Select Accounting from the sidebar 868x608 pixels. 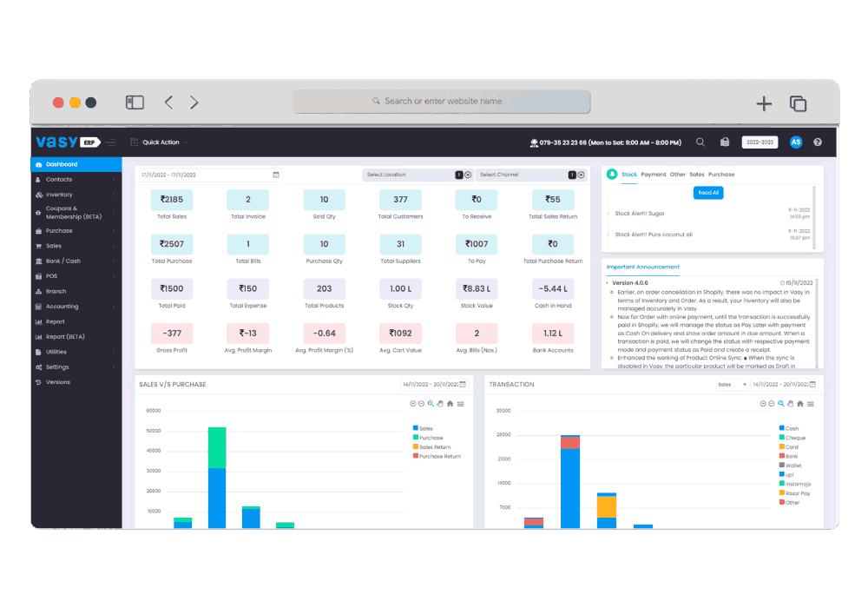pos(62,306)
